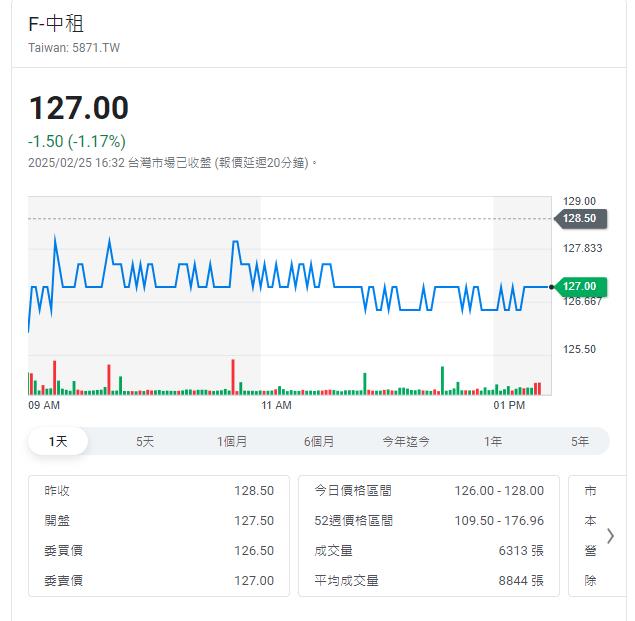Click the 109.50 - 176.96 range value
Screen dimensions: 635x621
click(x=499, y=521)
